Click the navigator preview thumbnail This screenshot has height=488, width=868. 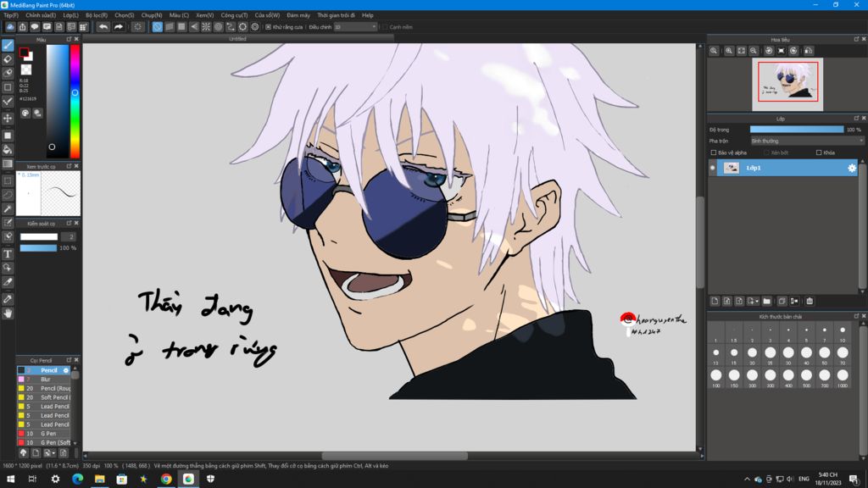pyautogui.click(x=787, y=84)
